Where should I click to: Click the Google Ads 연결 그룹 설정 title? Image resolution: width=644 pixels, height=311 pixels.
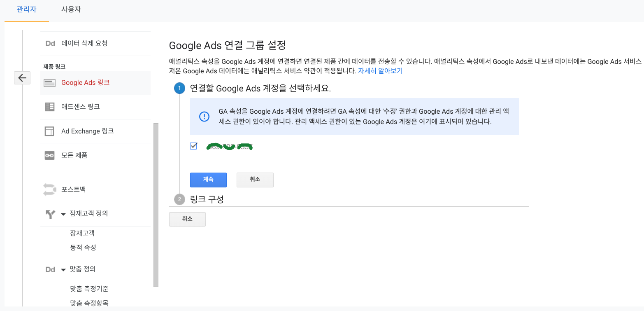pos(228,45)
